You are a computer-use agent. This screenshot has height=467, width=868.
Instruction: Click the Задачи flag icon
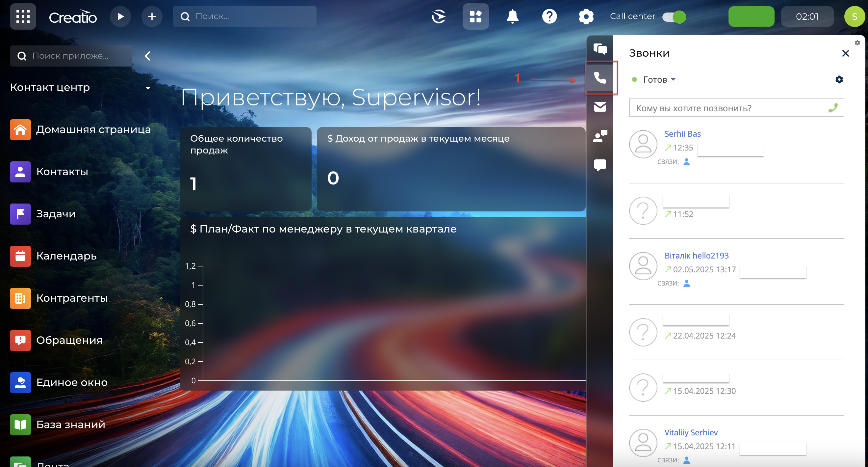[x=20, y=214]
